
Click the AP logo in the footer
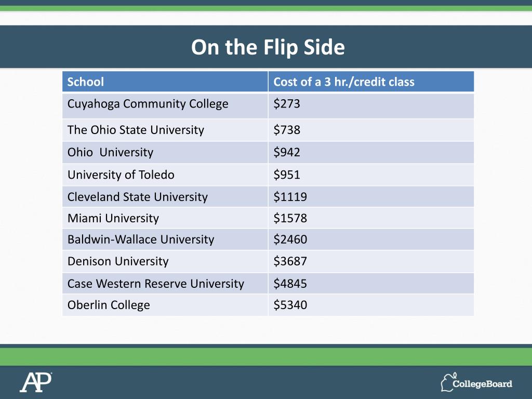(x=36, y=382)
